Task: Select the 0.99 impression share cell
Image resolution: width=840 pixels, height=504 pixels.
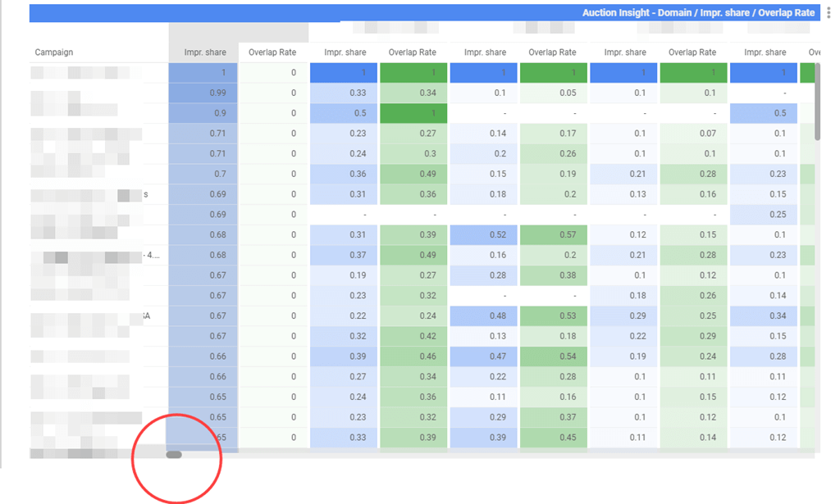Action: pos(203,93)
